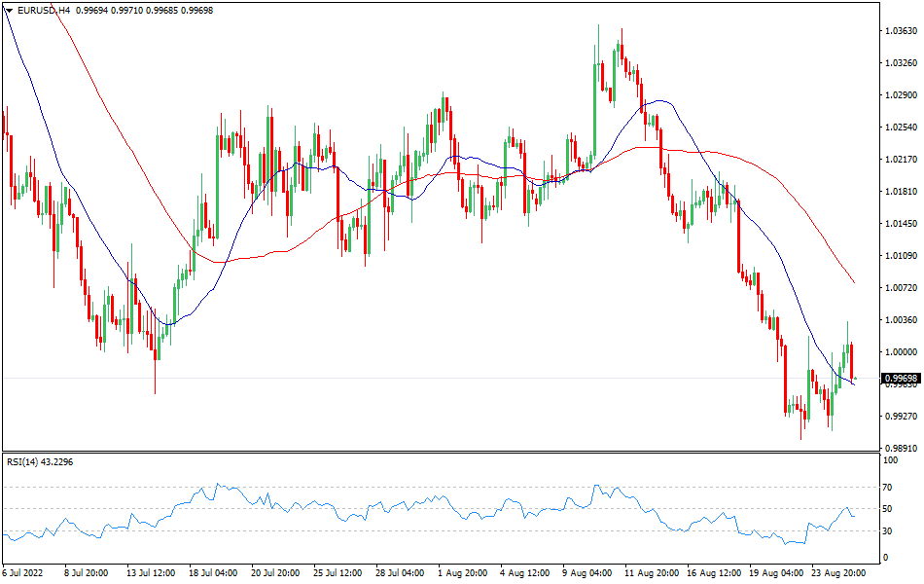The width and height of the screenshot is (924, 584).
Task: Click the RSI 50 level label
Action: point(888,509)
